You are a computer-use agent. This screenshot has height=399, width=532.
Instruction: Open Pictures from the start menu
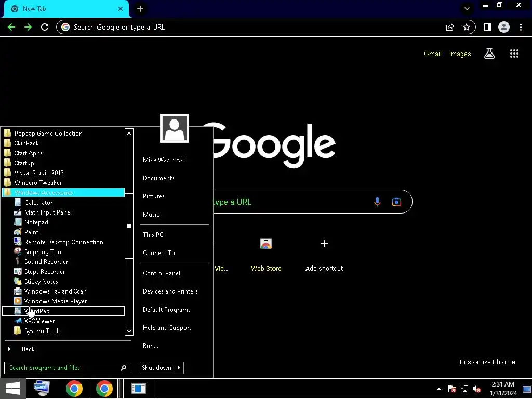point(153,196)
